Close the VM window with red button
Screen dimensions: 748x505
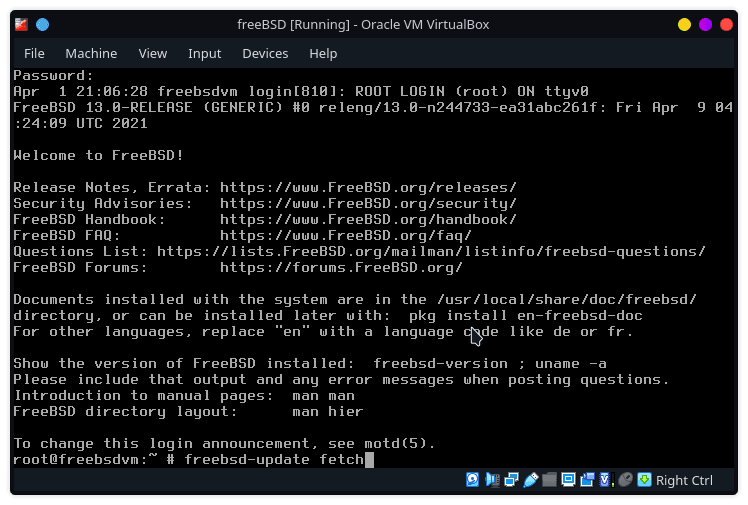pyautogui.click(x=727, y=24)
